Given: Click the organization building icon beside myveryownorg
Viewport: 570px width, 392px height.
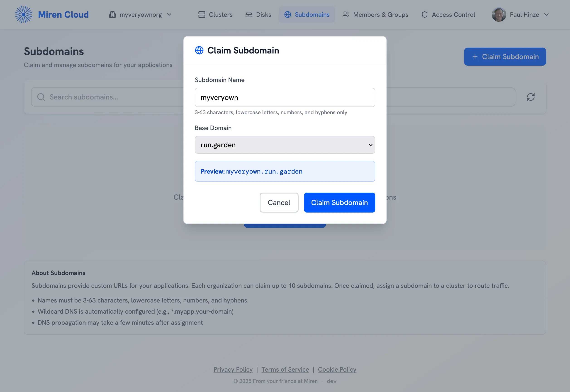Looking at the screenshot, I should coord(112,15).
